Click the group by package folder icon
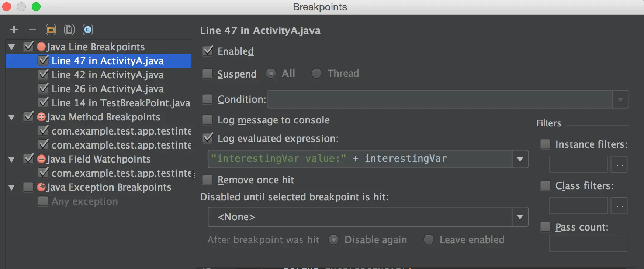 coord(51,30)
